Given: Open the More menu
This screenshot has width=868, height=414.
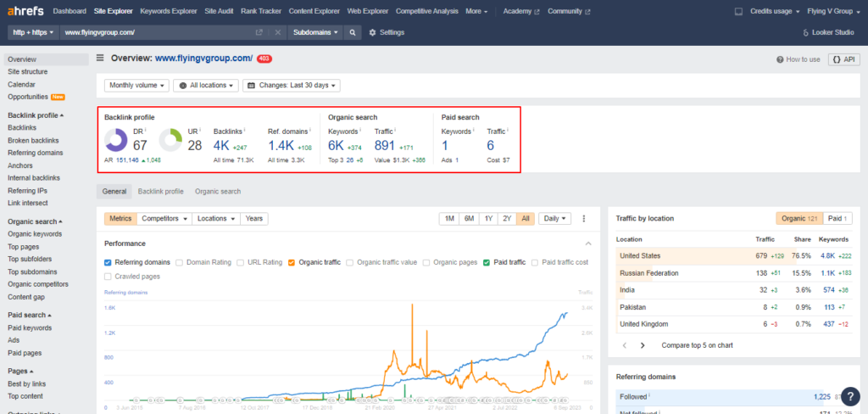Looking at the screenshot, I should point(476,11).
